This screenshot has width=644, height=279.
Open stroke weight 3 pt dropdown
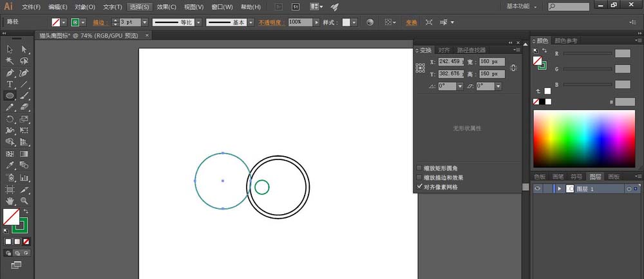coord(144,22)
